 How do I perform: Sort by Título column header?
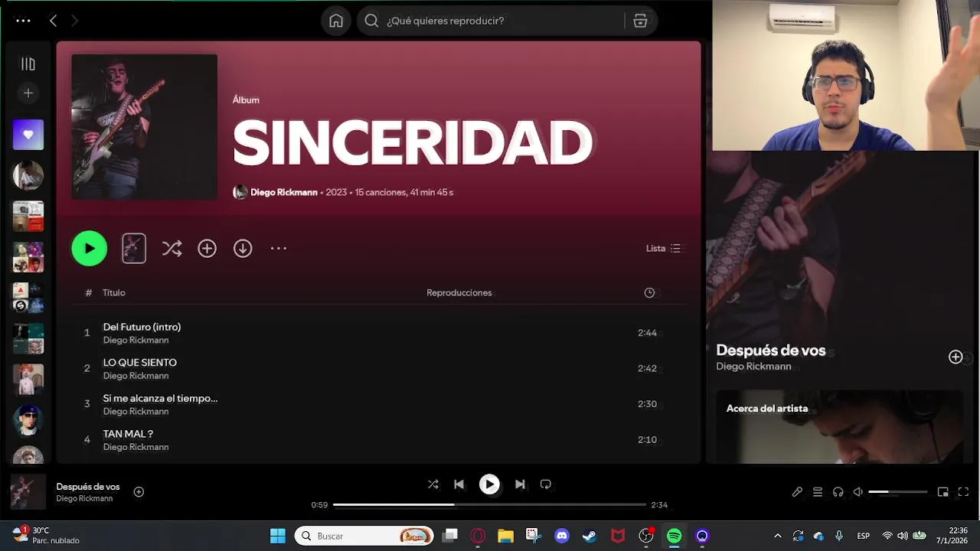[114, 293]
